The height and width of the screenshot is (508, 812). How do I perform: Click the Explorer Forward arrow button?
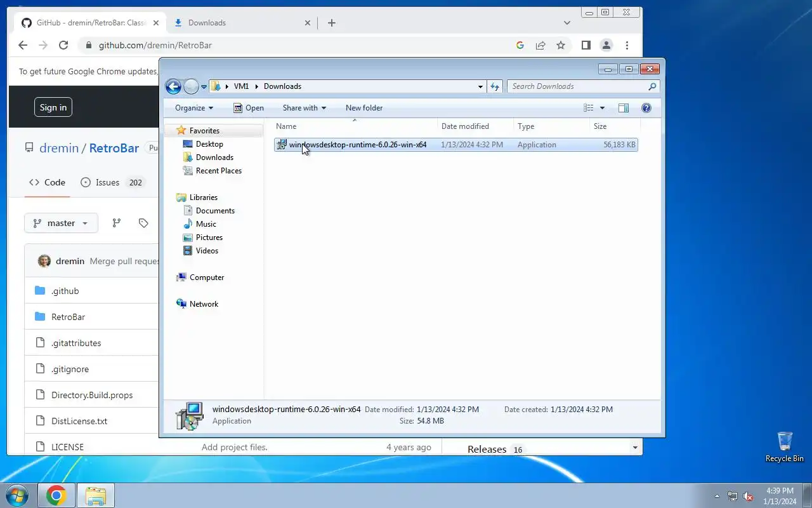(191, 86)
